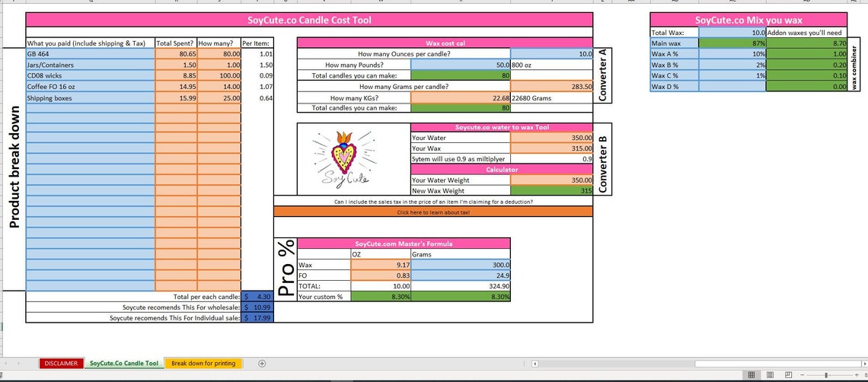
Task: Select the 283.50 grams per candle cell
Action: click(x=551, y=86)
